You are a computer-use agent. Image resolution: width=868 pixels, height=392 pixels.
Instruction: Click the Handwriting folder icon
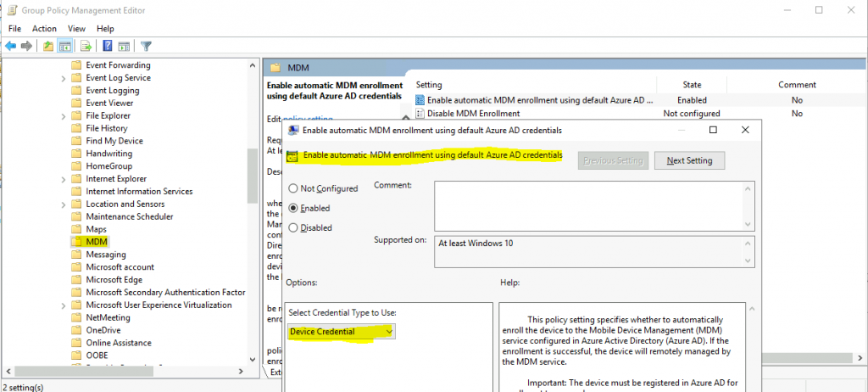tap(76, 153)
